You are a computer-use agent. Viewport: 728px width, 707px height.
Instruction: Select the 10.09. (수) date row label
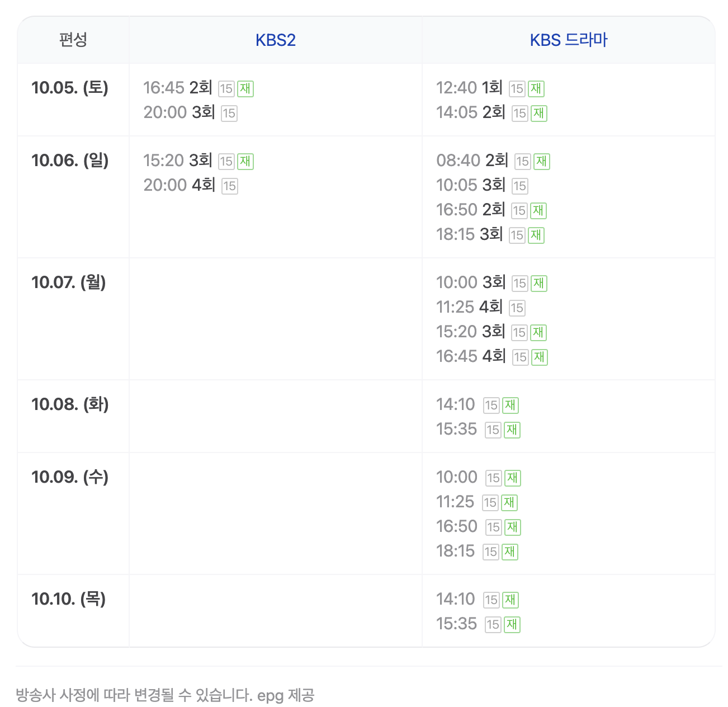(x=70, y=477)
